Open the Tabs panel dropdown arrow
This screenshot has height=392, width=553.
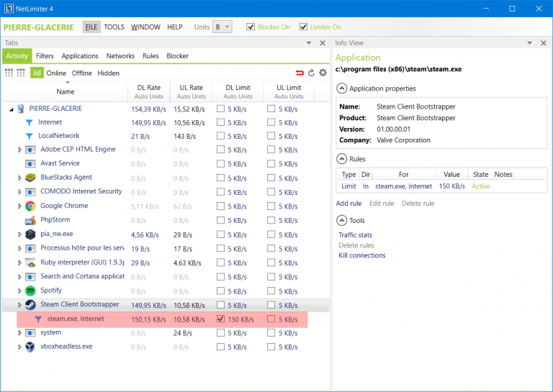point(309,43)
